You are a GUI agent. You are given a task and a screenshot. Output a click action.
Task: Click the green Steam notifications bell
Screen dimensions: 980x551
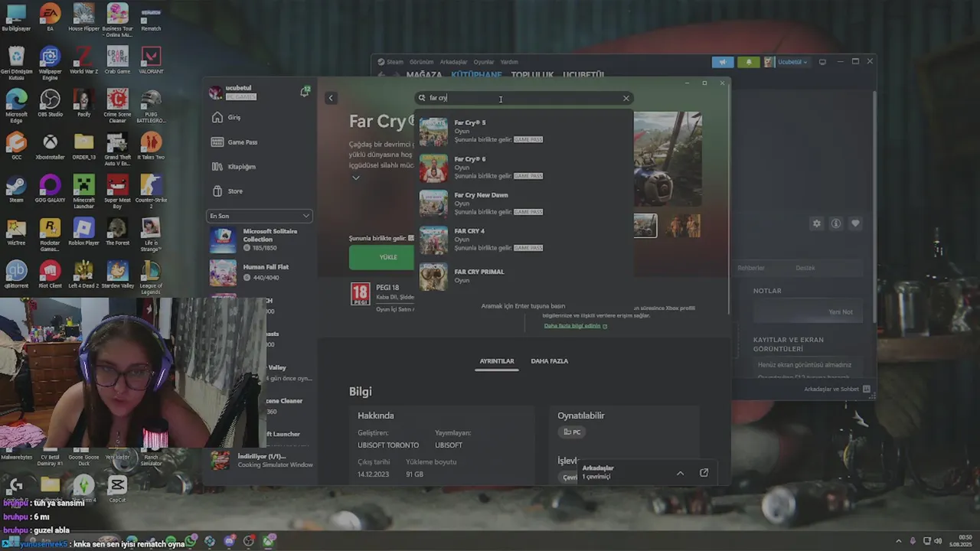748,62
